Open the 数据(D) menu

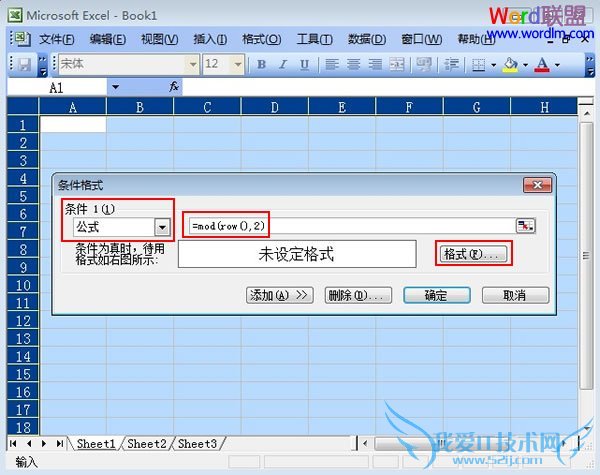367,39
